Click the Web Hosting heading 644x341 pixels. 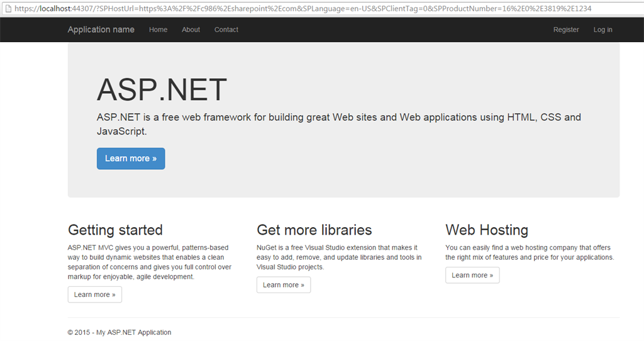(487, 230)
